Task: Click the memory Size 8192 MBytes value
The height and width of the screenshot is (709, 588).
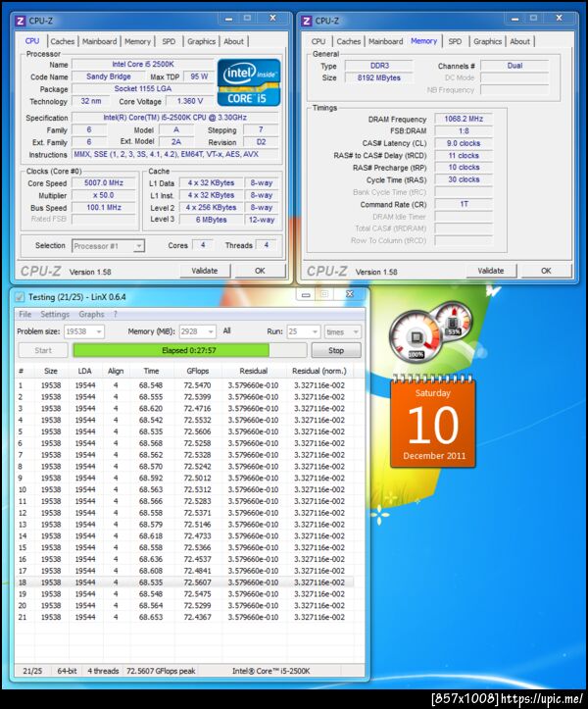Action: (x=378, y=77)
